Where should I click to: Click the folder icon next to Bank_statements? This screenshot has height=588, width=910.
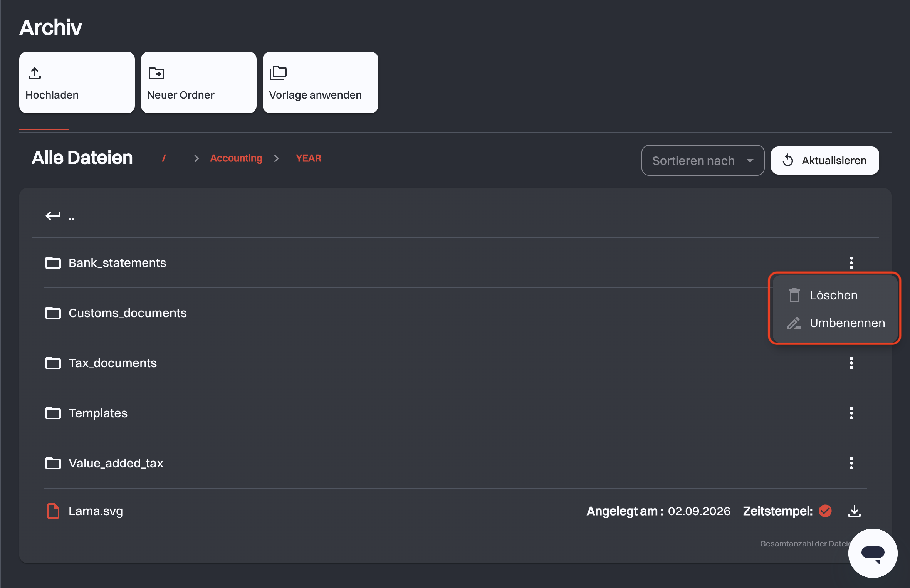click(x=53, y=263)
